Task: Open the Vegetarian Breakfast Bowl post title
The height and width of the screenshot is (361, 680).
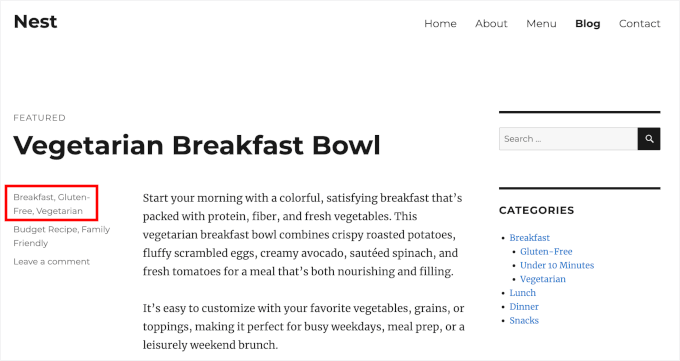Action: 197,145
